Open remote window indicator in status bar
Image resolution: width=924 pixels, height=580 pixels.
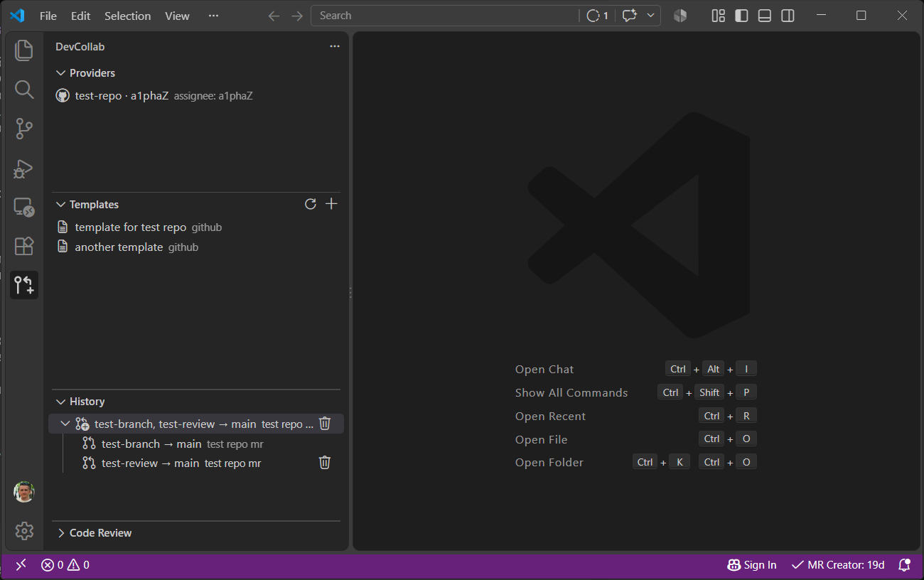[x=21, y=565]
